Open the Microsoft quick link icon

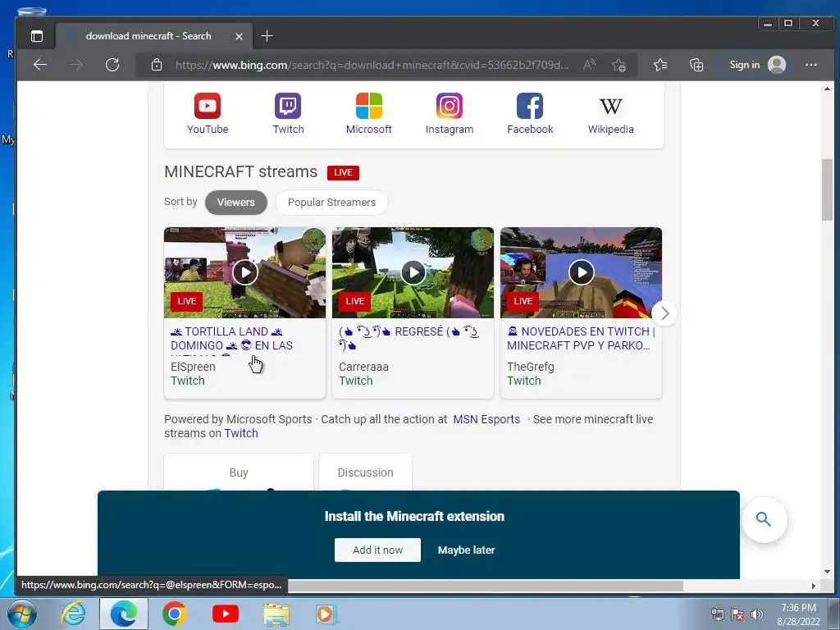[x=368, y=106]
